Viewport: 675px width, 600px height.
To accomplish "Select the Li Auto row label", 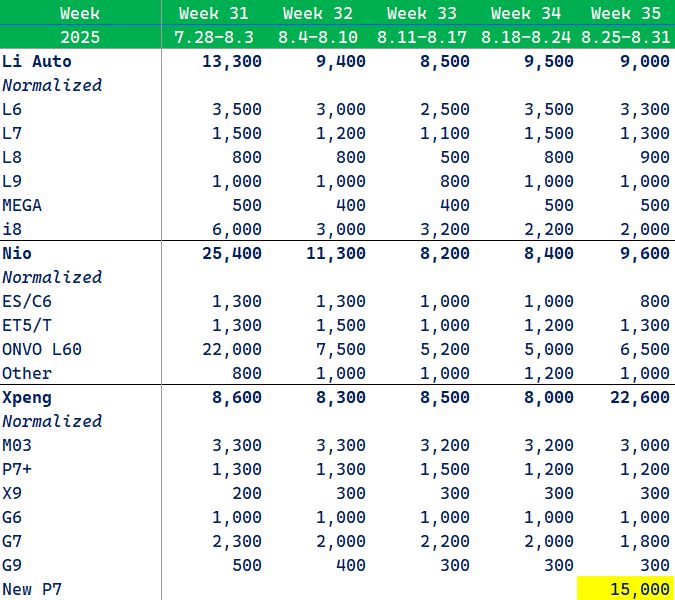I will (x=37, y=61).
